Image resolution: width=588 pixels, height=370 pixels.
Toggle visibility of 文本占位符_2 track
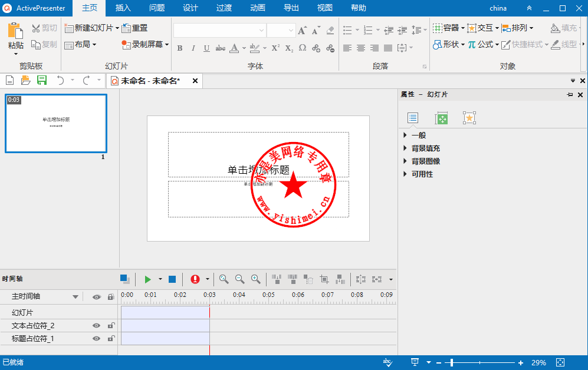pos(96,326)
